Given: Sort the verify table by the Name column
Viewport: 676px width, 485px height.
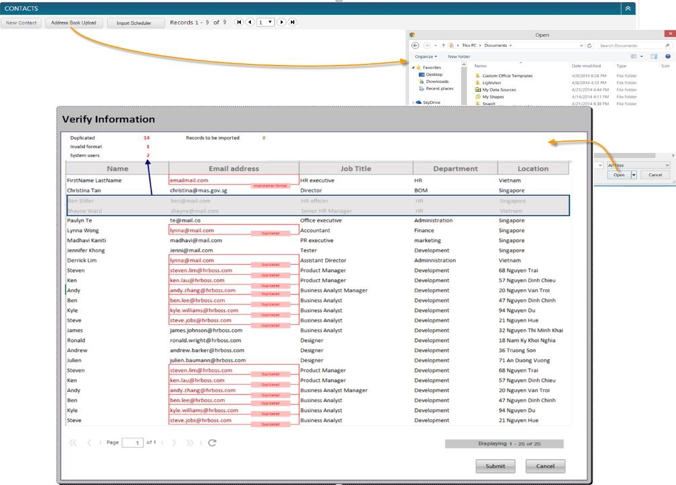Looking at the screenshot, I should coord(117,169).
